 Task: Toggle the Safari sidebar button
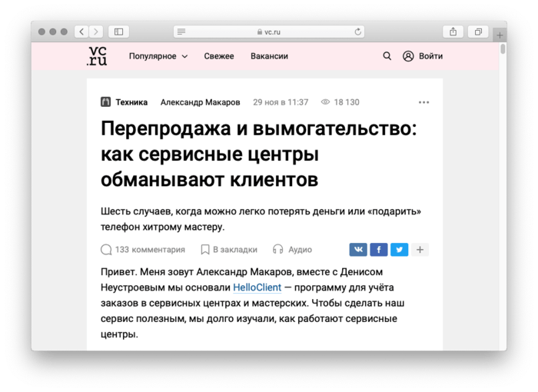tap(118, 32)
